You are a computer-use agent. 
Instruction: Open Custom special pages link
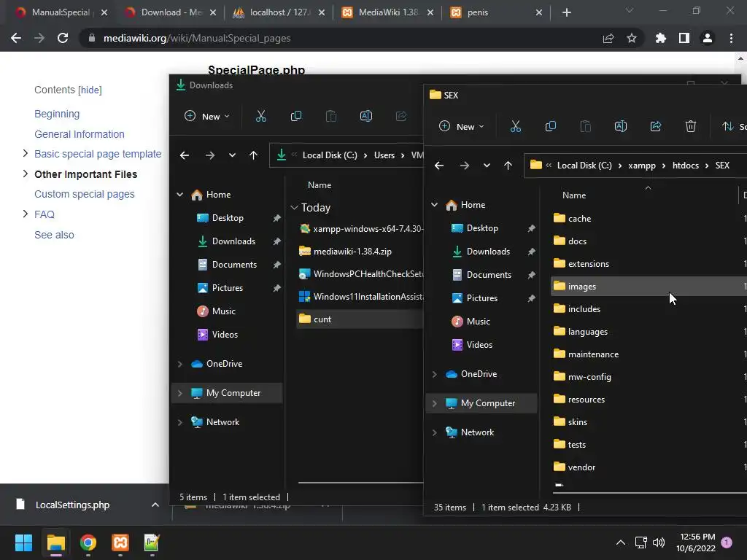coord(85,194)
